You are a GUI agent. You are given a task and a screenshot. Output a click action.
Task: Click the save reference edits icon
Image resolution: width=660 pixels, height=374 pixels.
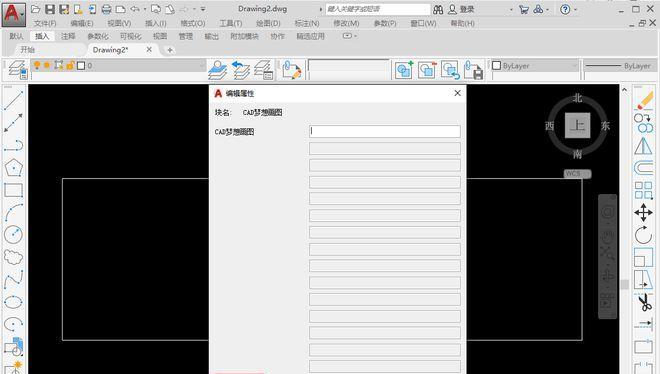(473, 69)
